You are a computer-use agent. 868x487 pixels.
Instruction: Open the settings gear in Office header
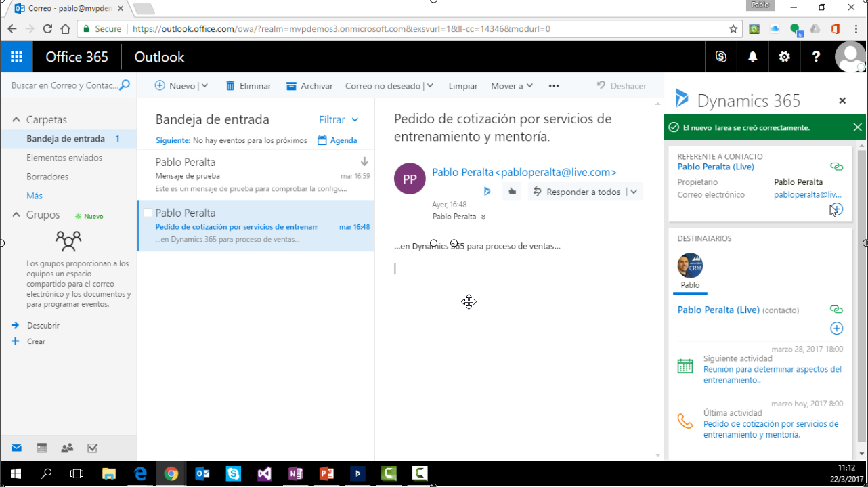[x=784, y=57]
